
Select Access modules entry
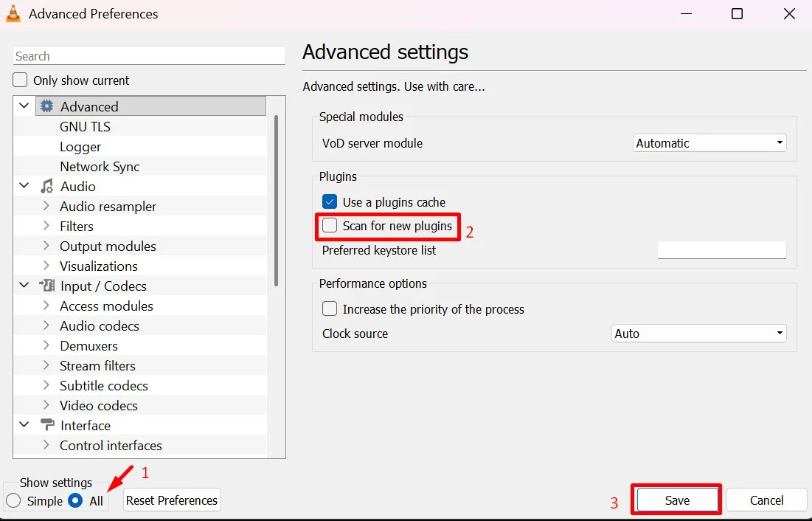click(x=106, y=306)
